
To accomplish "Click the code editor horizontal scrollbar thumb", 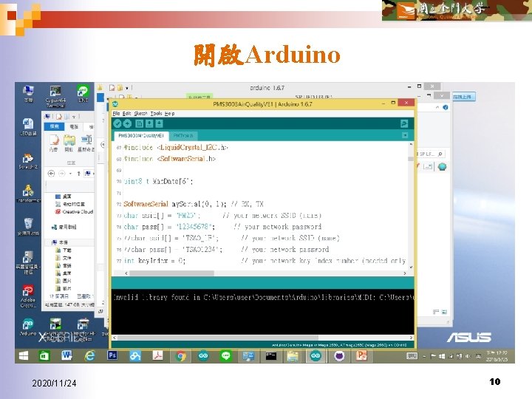I will click(x=171, y=273).
